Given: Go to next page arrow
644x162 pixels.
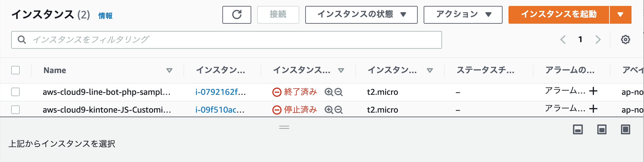Looking at the screenshot, I should [598, 40].
